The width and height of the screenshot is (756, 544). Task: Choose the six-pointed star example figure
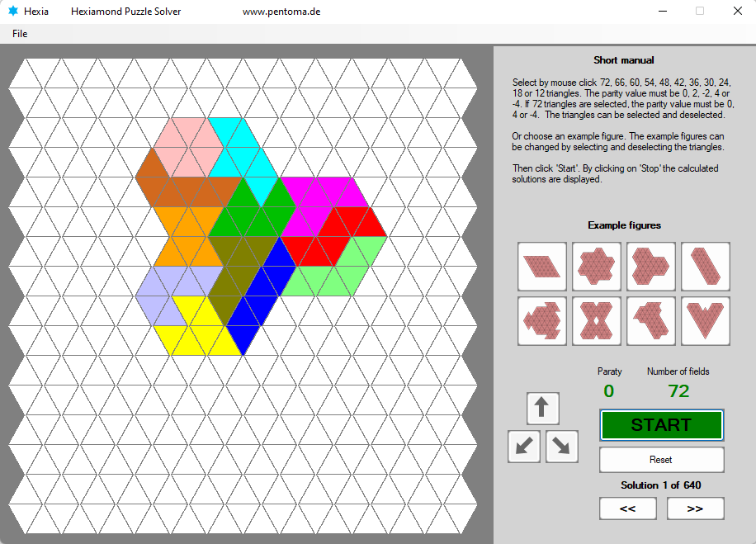tap(597, 267)
